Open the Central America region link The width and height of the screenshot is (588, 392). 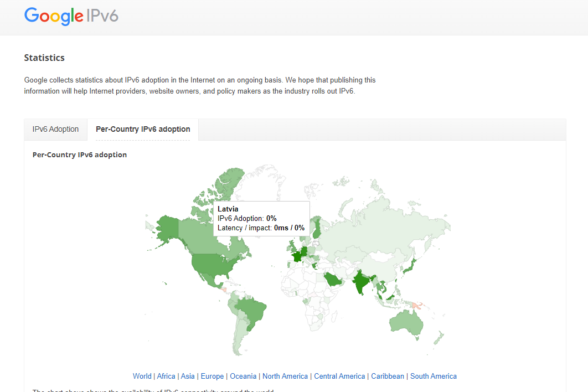click(x=339, y=376)
